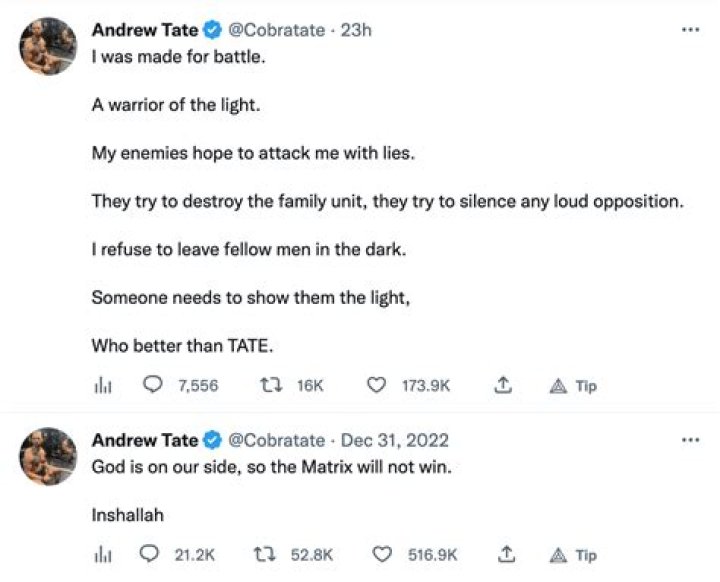Open Andrew Tate's profile from first tweet
Viewport: 720px width, 582px height.
click(x=145, y=30)
